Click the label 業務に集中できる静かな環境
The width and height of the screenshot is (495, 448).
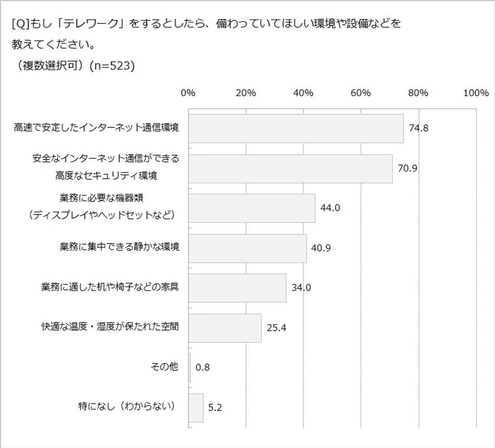120,247
